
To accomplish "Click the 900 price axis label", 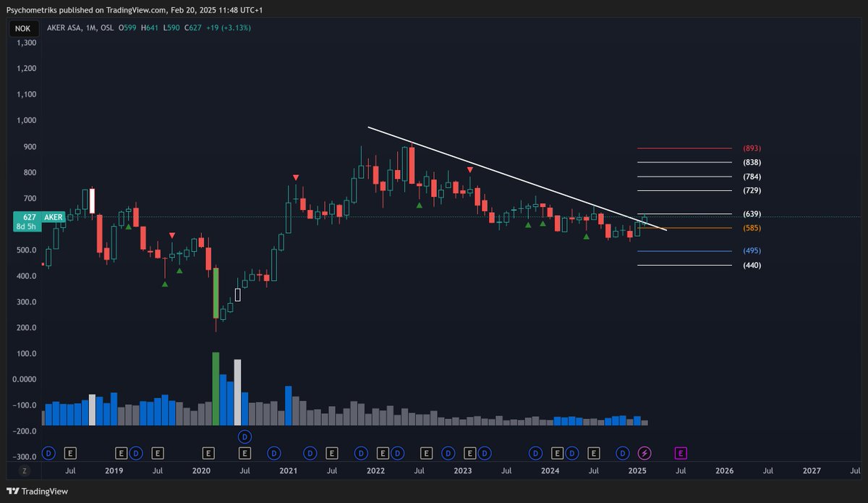I will tap(30, 147).
